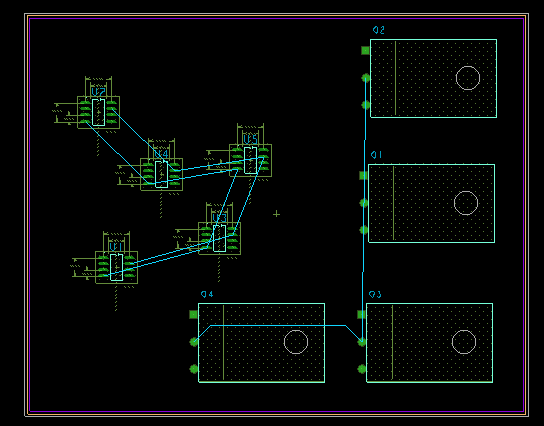
Task: Click the mounting hole circle in Q4
Action: coord(296,342)
